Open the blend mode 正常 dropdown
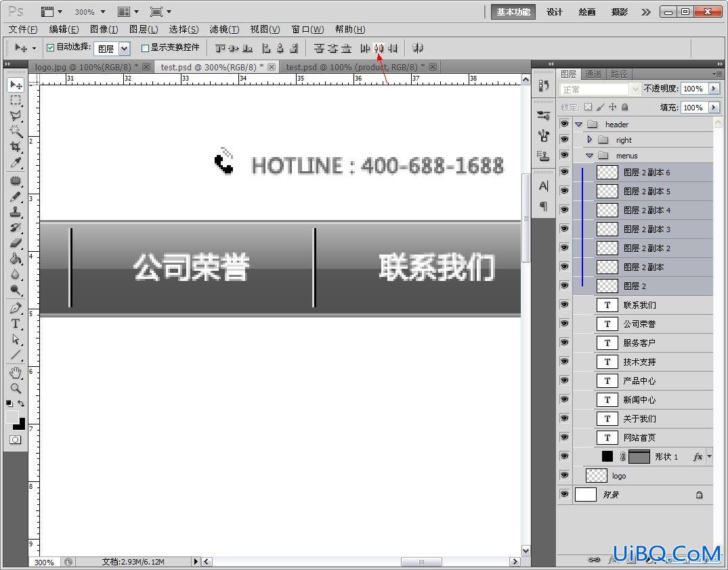This screenshot has height=570, width=728. pyautogui.click(x=635, y=89)
